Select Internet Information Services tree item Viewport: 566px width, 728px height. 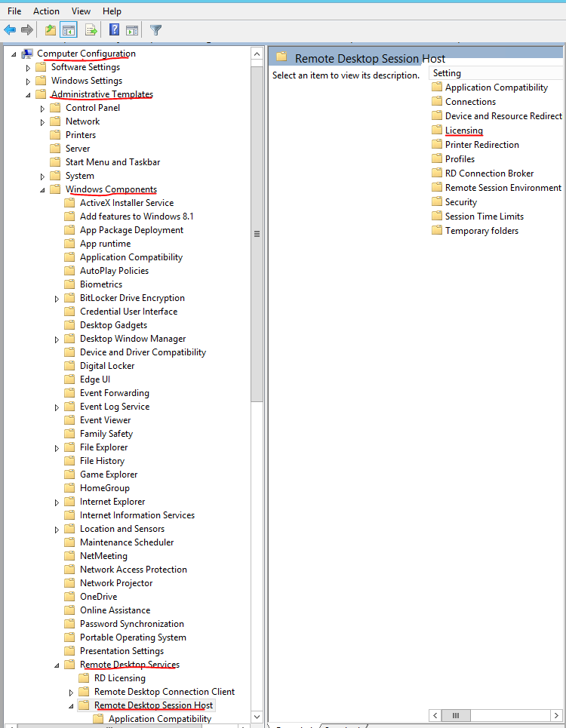(137, 515)
